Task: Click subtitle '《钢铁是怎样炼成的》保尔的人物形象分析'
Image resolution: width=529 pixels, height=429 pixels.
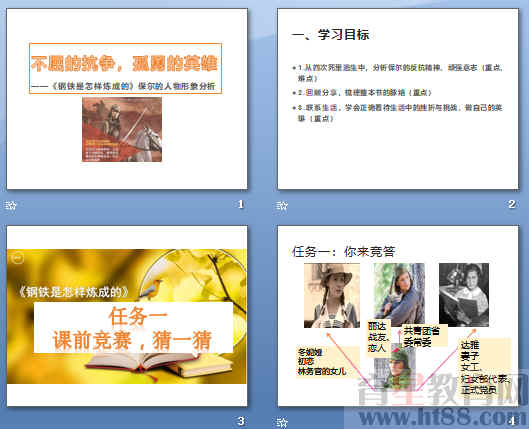Action: (123, 86)
